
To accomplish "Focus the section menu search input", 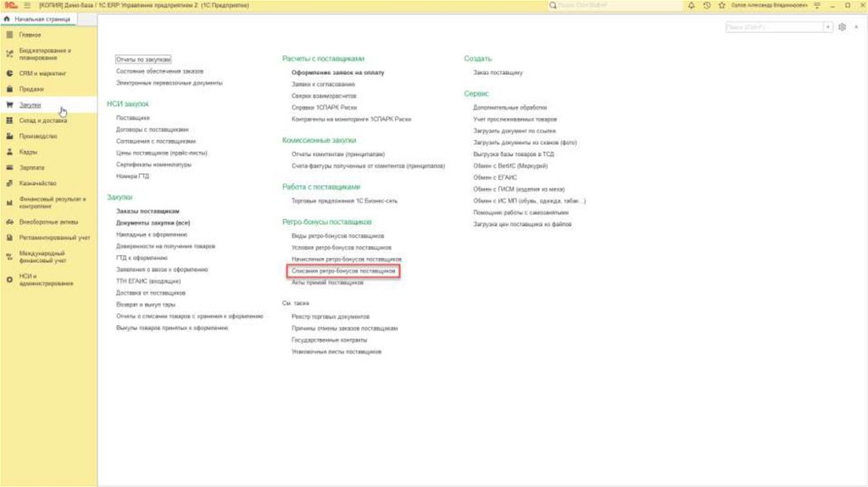I will point(775,27).
